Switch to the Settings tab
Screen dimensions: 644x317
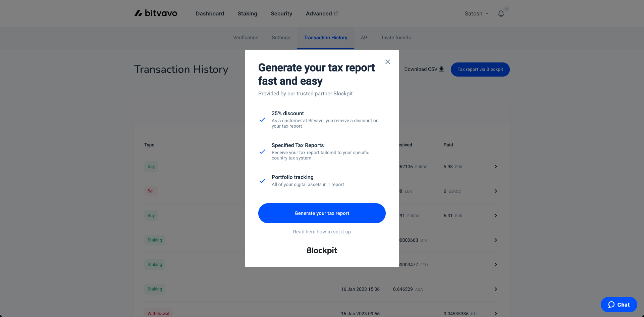point(281,38)
